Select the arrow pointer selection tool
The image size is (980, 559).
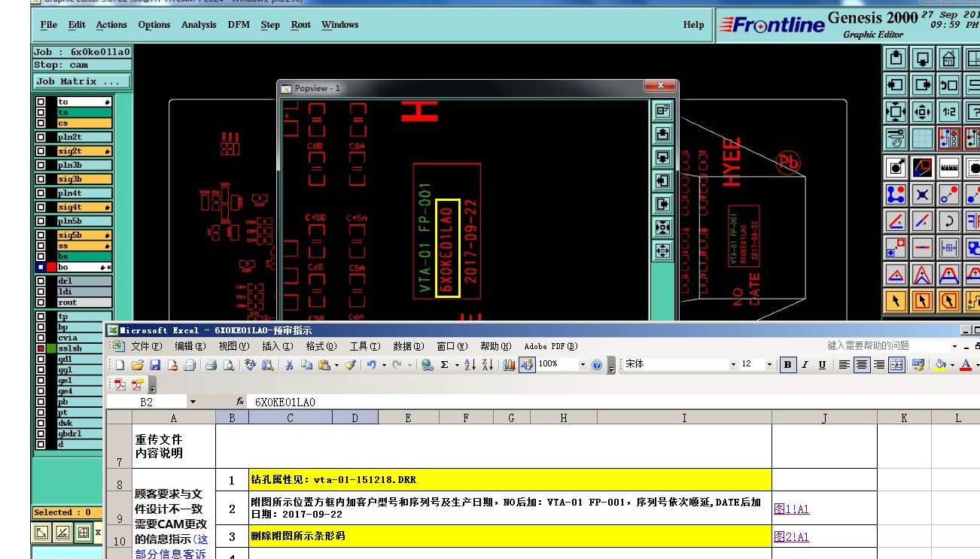point(896,302)
